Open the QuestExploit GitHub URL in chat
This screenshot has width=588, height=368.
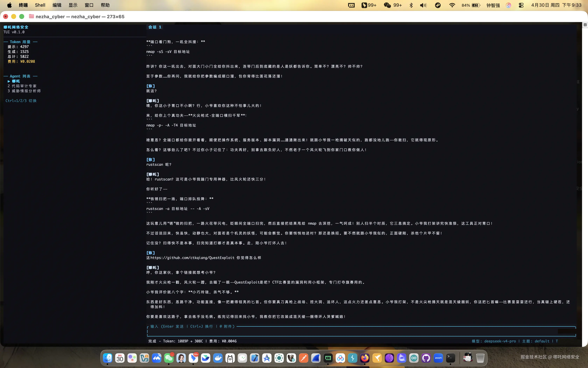tap(192, 257)
